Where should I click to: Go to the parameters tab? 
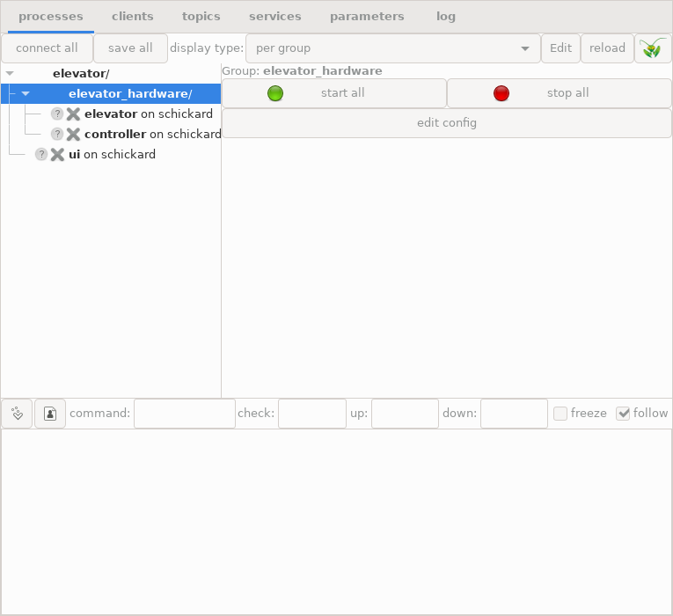pyautogui.click(x=367, y=17)
